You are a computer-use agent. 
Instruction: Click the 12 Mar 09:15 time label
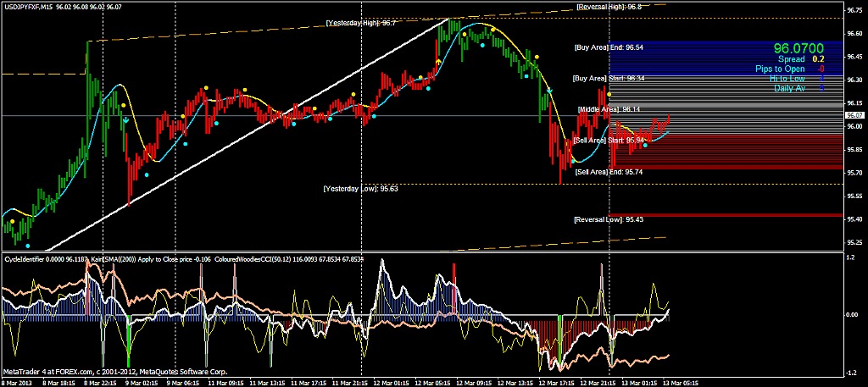(473, 383)
